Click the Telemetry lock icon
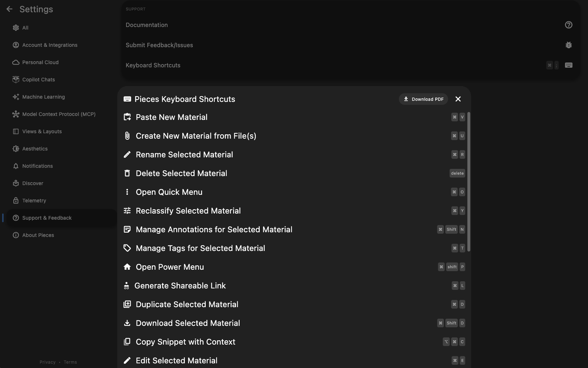588x368 pixels. pyautogui.click(x=16, y=201)
